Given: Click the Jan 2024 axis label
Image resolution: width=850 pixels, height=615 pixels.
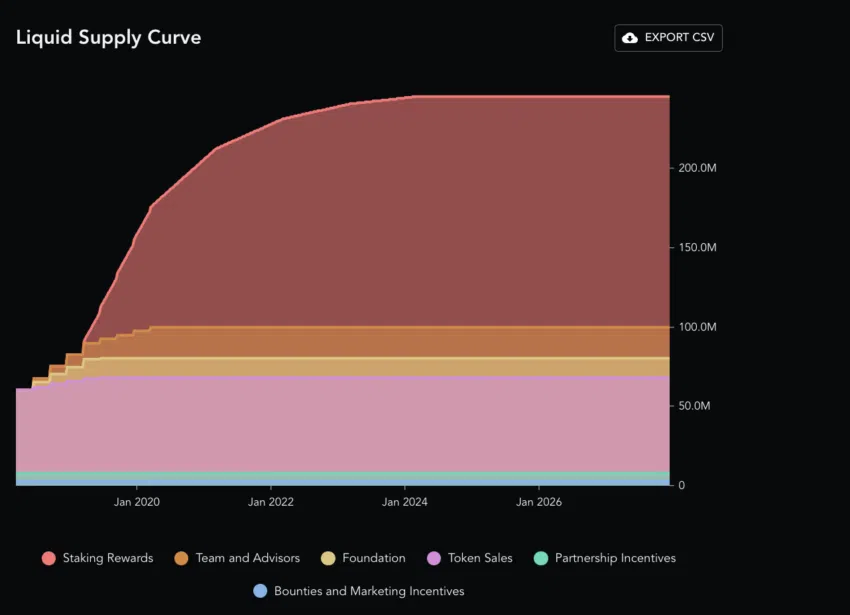Looking at the screenshot, I should pyautogui.click(x=404, y=502).
